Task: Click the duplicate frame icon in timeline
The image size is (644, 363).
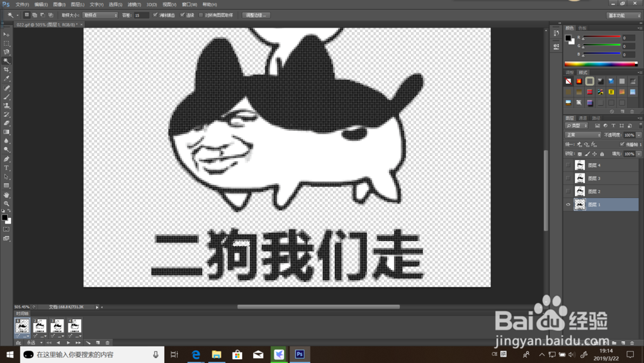Action: 98,342
